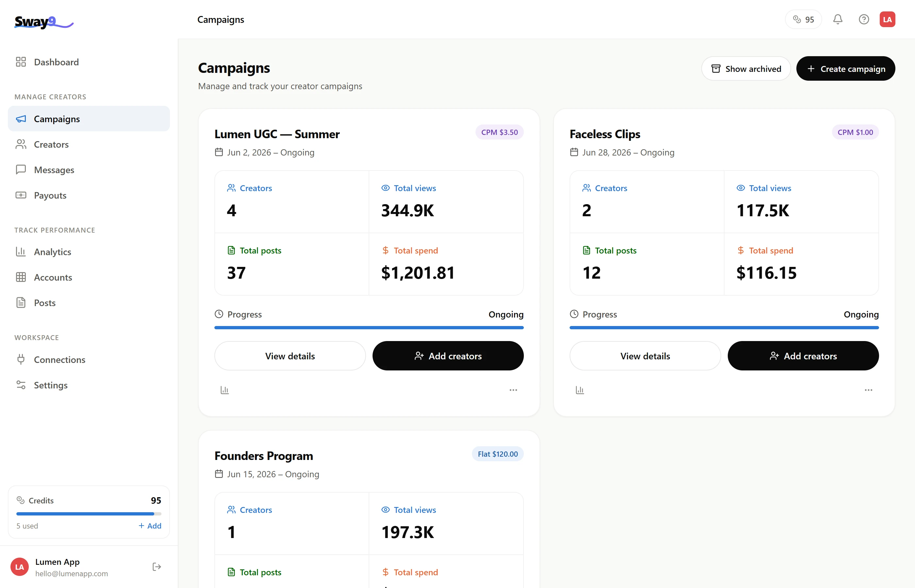The height and width of the screenshot is (588, 915).
Task: Open Settings in sidebar
Action: coord(89,385)
